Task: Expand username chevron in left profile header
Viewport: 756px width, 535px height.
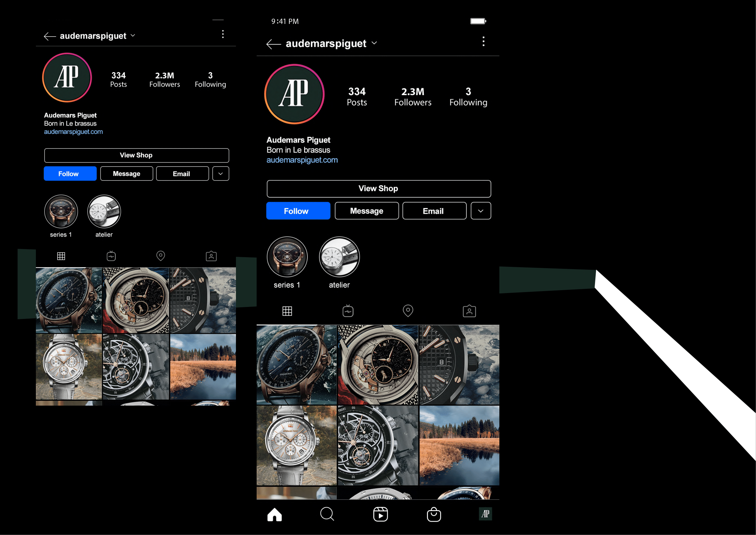Action: 133,36
